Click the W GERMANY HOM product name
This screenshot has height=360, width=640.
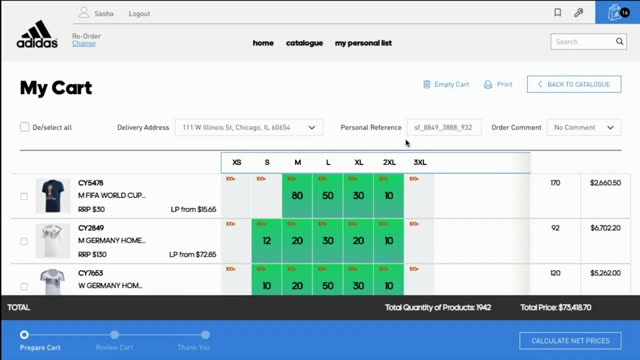click(110, 285)
